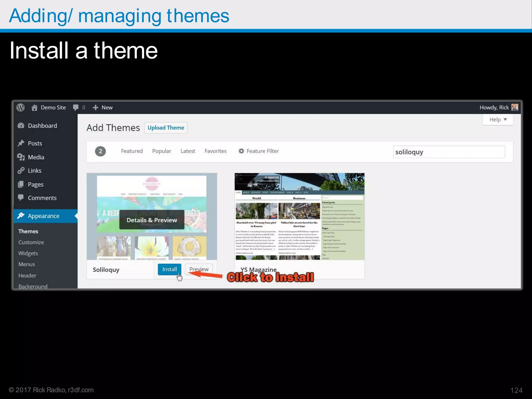Click the Links chain icon
Image resolution: width=532 pixels, height=399 pixels.
pos(21,171)
